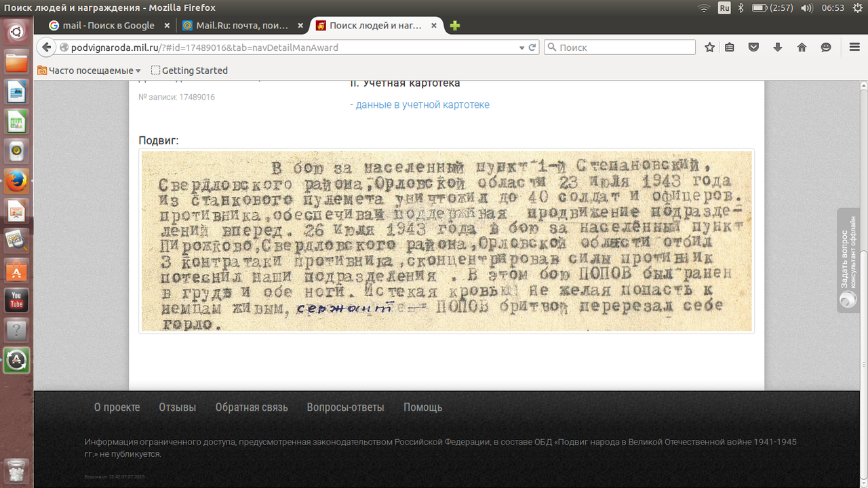Open the Software Updater launcher icon
The width and height of the screenshot is (868, 488).
(16, 360)
